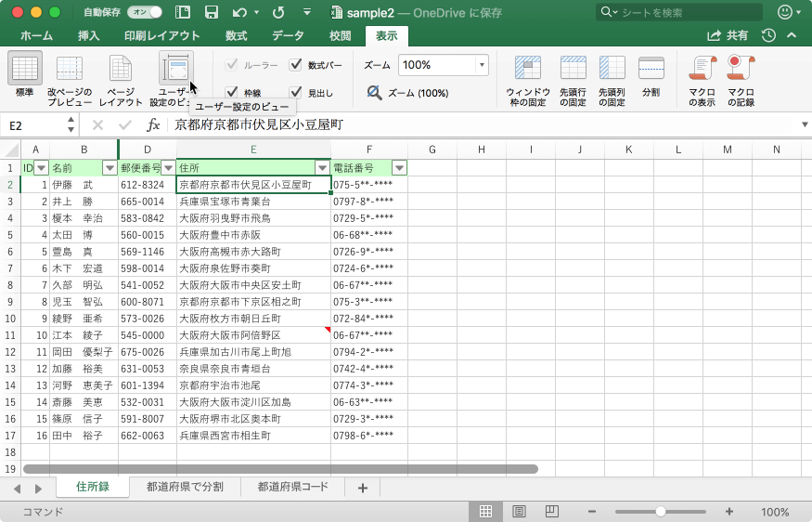Screen dimensions: 812x522
Task: Freeze first column (先頭列の固定)
Action: click(x=612, y=81)
